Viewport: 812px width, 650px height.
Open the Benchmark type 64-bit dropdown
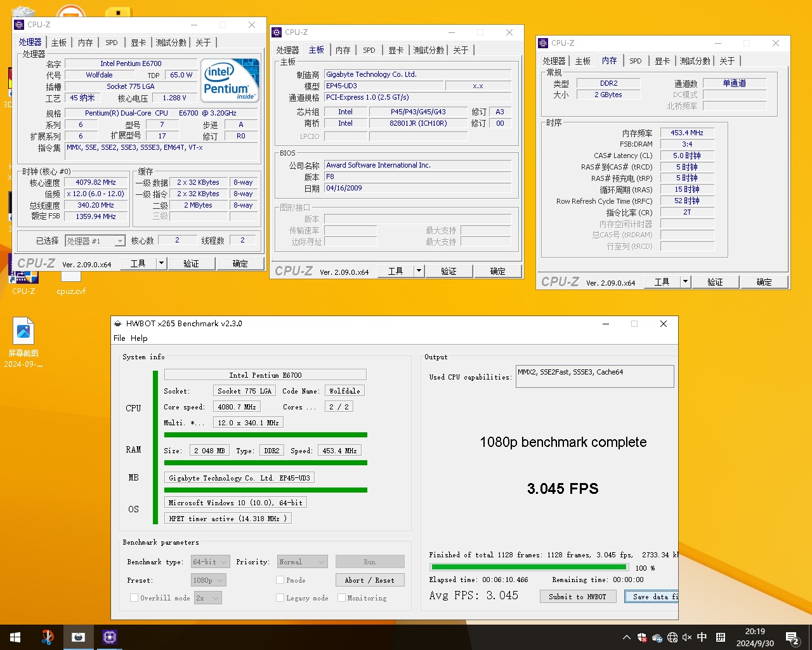[x=209, y=562]
